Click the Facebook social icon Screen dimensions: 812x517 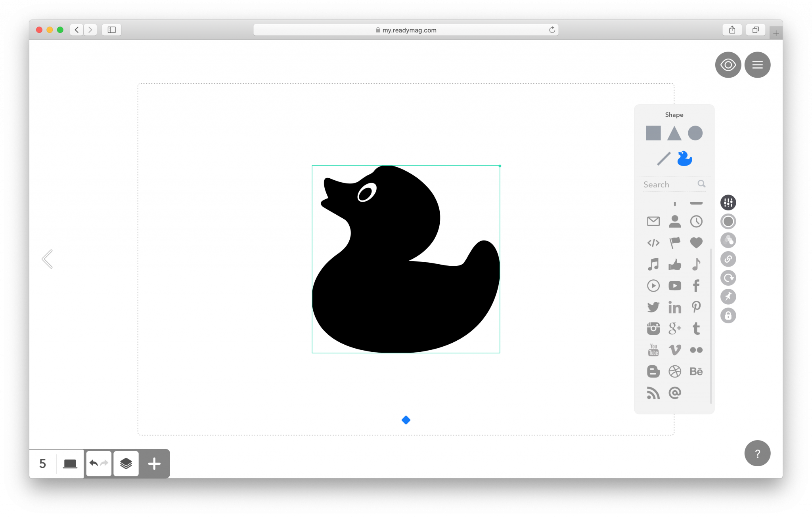pyautogui.click(x=696, y=286)
